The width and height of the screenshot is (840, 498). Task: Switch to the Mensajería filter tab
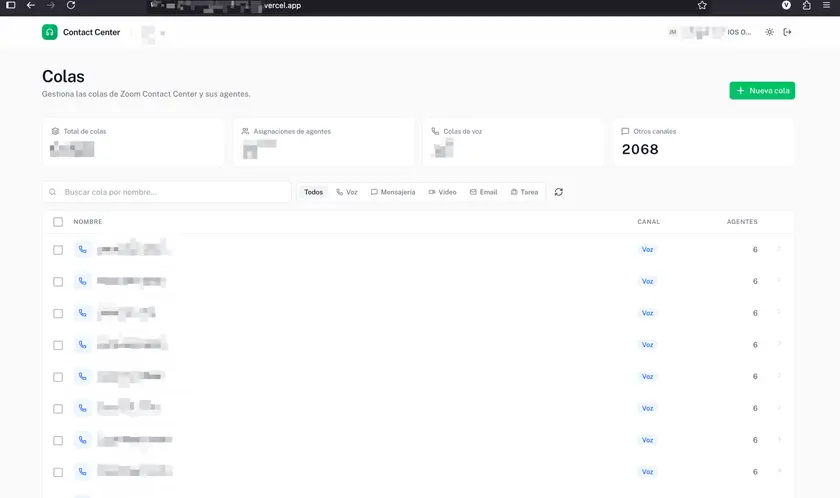[393, 192]
